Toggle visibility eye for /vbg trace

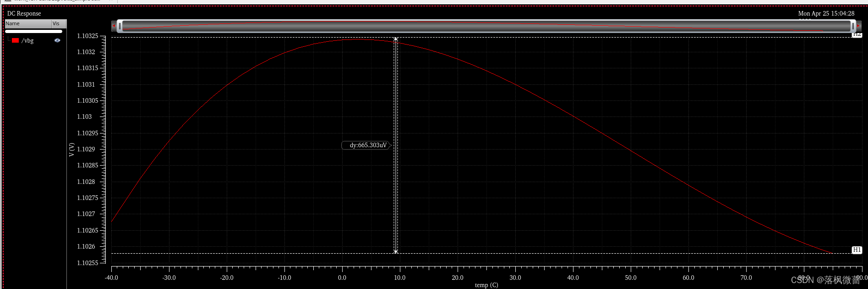click(57, 40)
